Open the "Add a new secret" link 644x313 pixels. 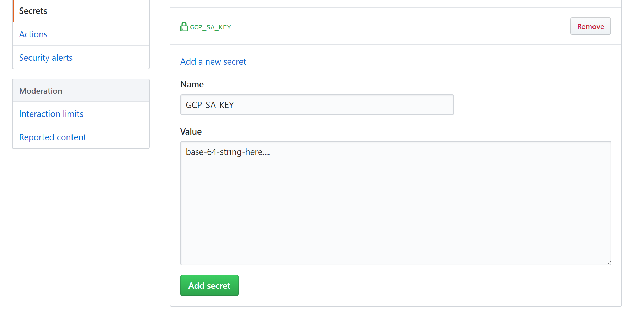click(x=213, y=61)
